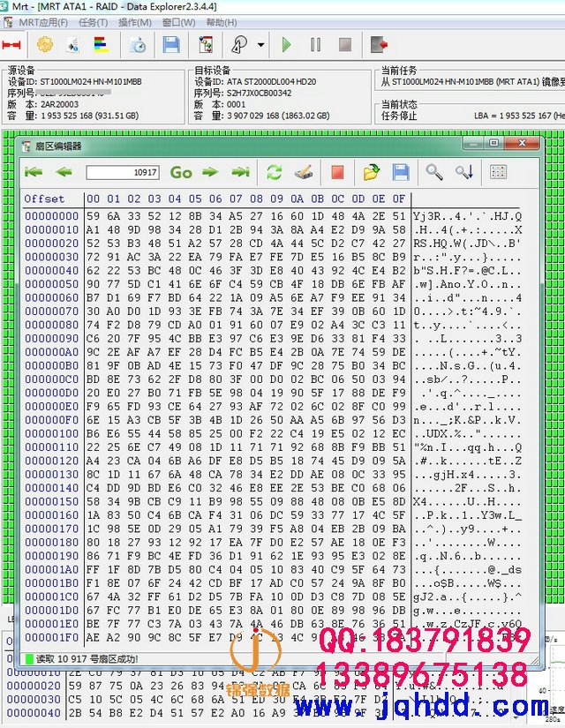Click the exit icon with red arrow
Image resolution: width=565 pixels, height=728 pixels.
[x=379, y=45]
